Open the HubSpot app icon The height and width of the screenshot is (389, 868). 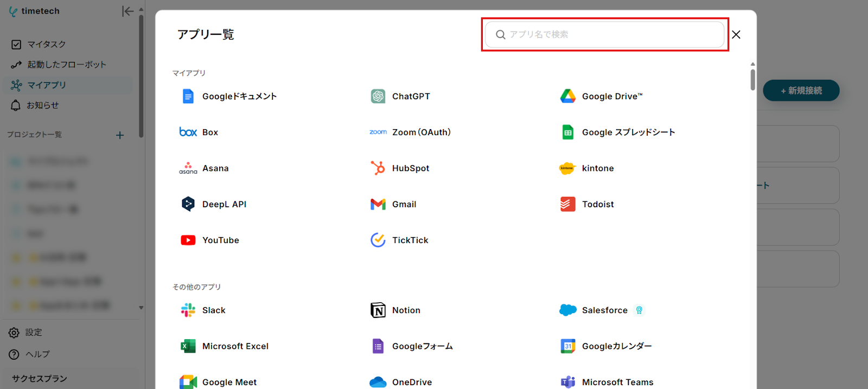point(378,168)
